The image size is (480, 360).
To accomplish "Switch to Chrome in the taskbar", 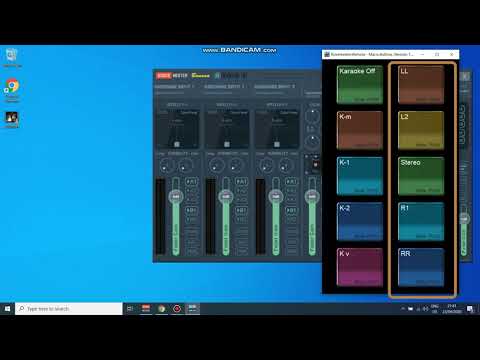I will click(x=162, y=309).
